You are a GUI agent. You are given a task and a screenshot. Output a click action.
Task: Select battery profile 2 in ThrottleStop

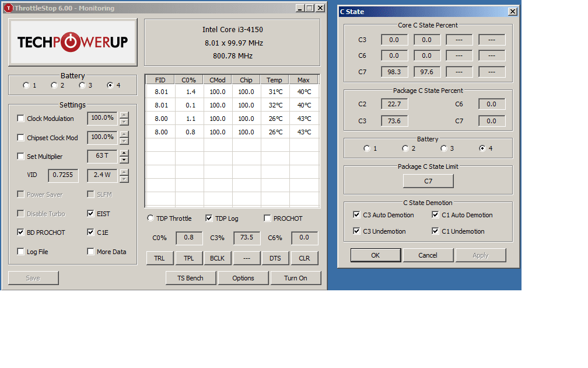pos(54,85)
